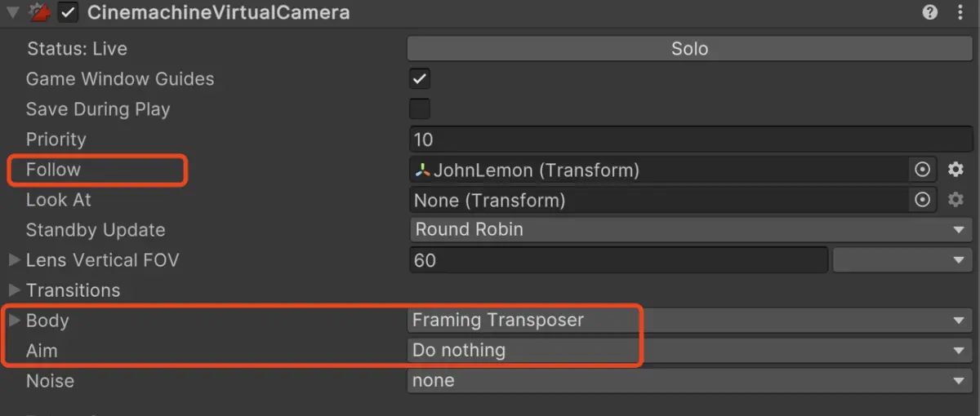Enable Save During Play checkbox
Image resolution: width=980 pixels, height=416 pixels.
pyautogui.click(x=420, y=109)
